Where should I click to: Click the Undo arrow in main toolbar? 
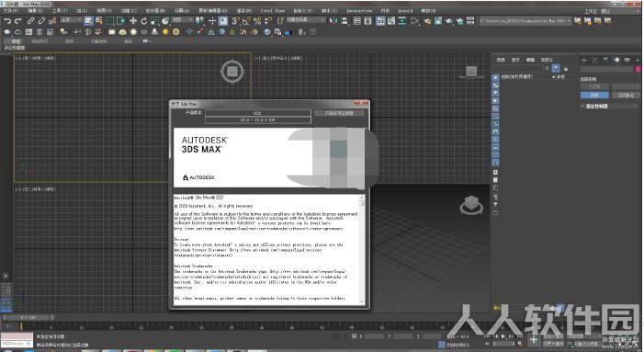(7, 21)
